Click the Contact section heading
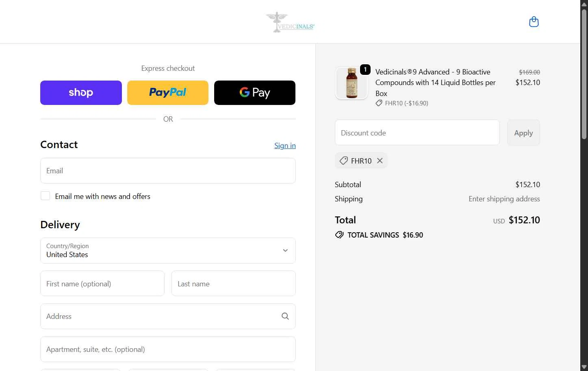The height and width of the screenshot is (371, 588). tap(59, 145)
